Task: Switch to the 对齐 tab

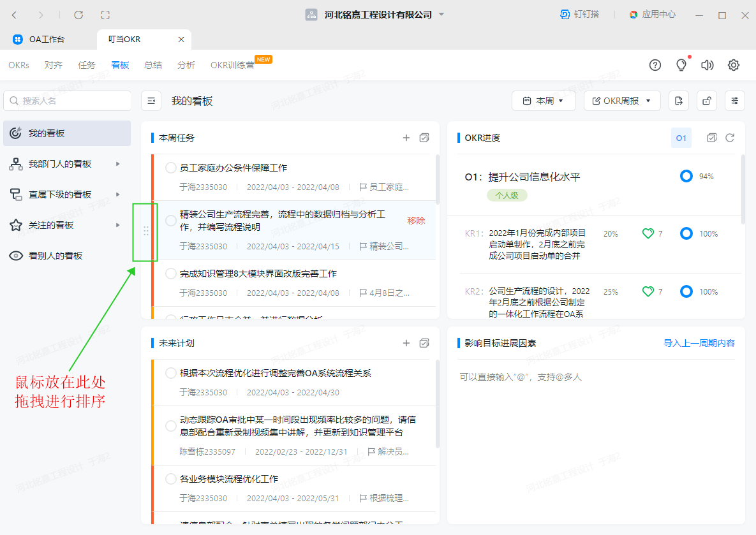Action: click(x=54, y=65)
